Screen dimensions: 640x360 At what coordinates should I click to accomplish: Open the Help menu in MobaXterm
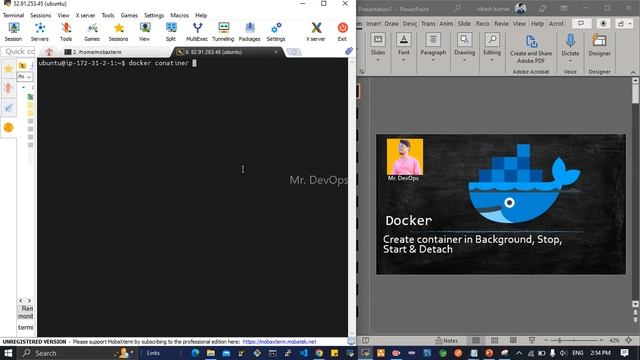[x=201, y=15]
